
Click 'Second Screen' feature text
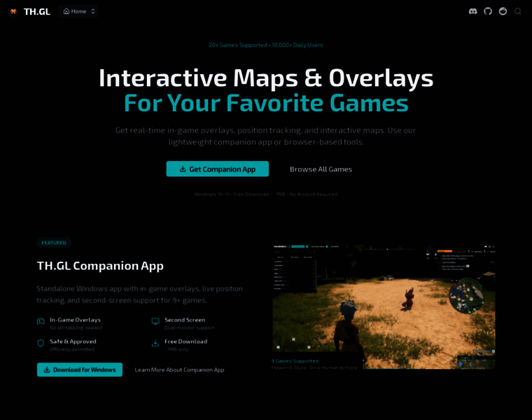[185, 320]
